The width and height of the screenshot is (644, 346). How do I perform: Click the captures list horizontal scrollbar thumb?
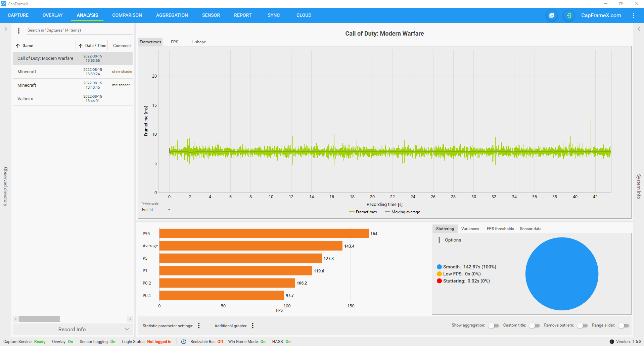point(39,319)
